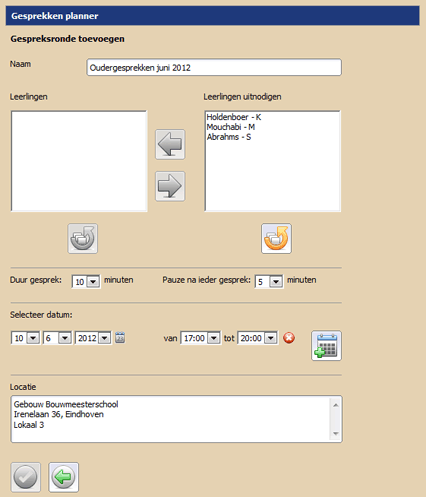Select 'Holdenboer - K' in invite list
The width and height of the screenshot is (426, 497).
coord(234,117)
